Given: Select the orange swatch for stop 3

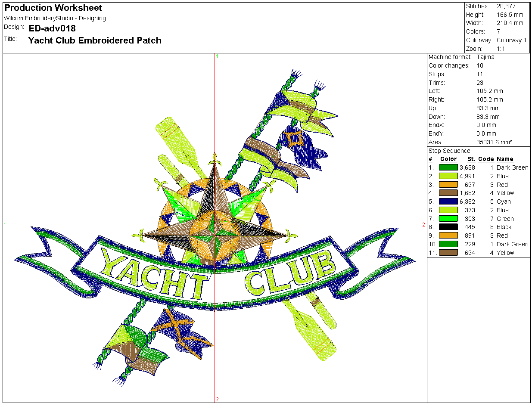Looking at the screenshot, I should click(x=448, y=185).
